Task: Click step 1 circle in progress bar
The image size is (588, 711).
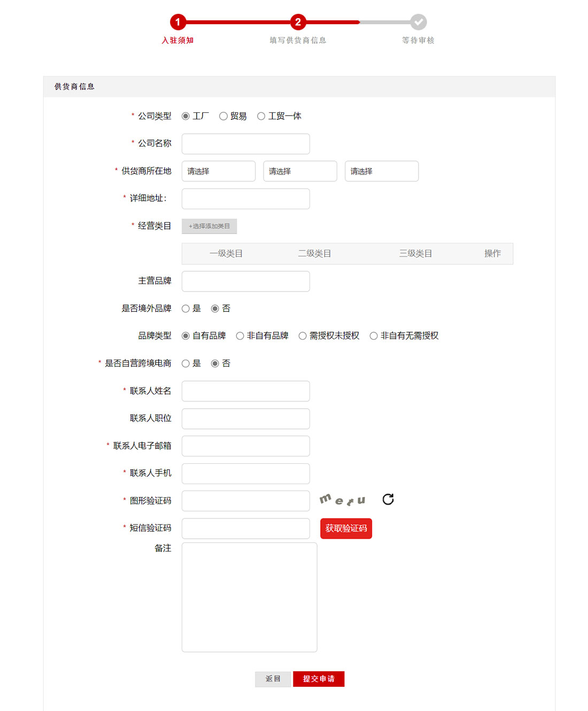Action: coord(178,22)
